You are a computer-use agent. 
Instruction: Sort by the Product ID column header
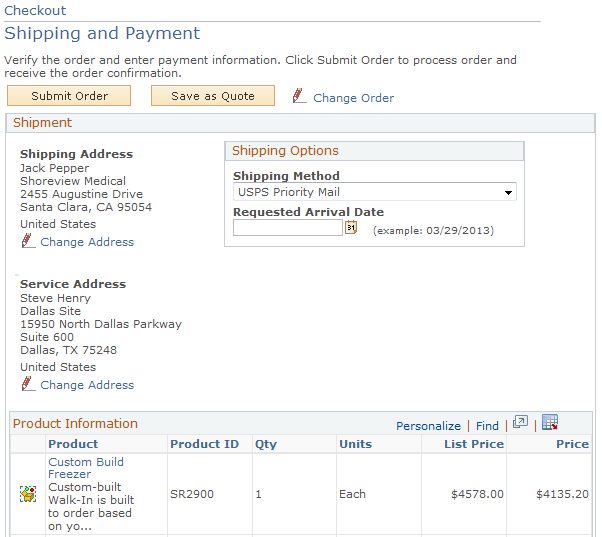[x=204, y=444]
